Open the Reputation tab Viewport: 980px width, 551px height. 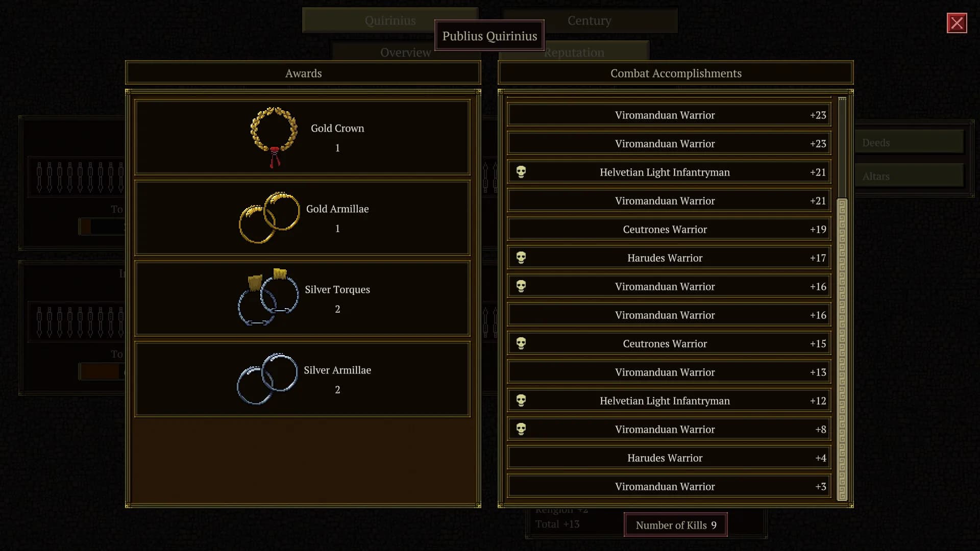tap(574, 52)
